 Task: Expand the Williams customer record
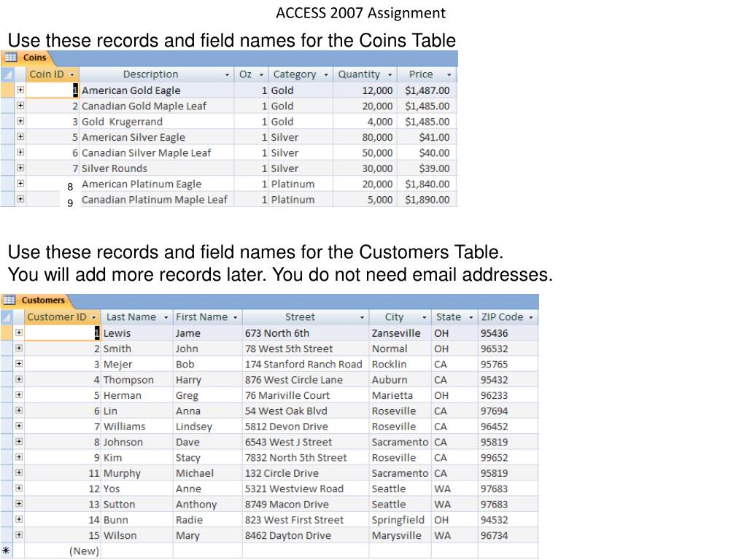pyautogui.click(x=18, y=426)
